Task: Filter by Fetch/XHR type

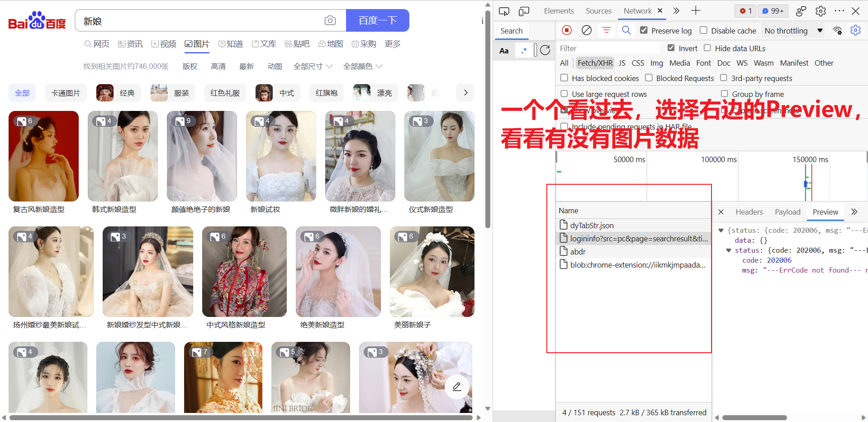Action: (x=595, y=63)
